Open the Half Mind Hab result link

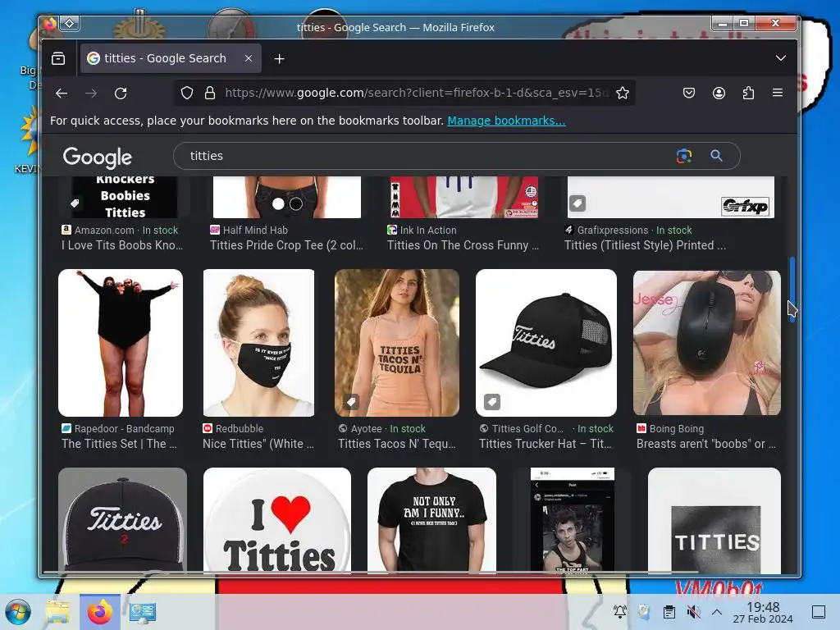pos(286,245)
